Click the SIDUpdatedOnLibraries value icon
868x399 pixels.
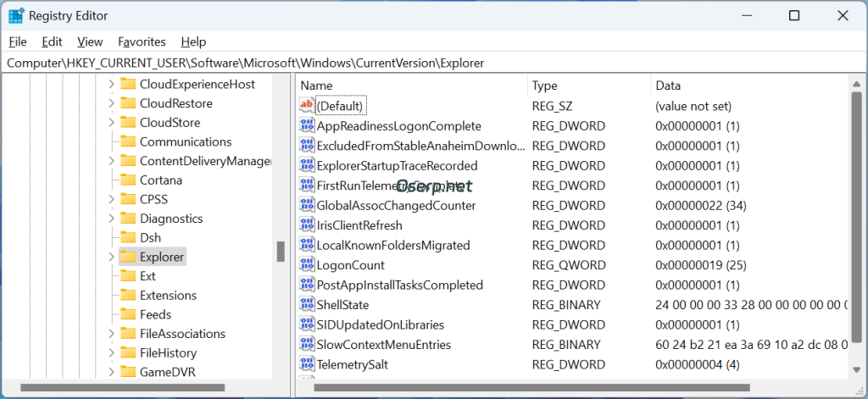coord(306,324)
